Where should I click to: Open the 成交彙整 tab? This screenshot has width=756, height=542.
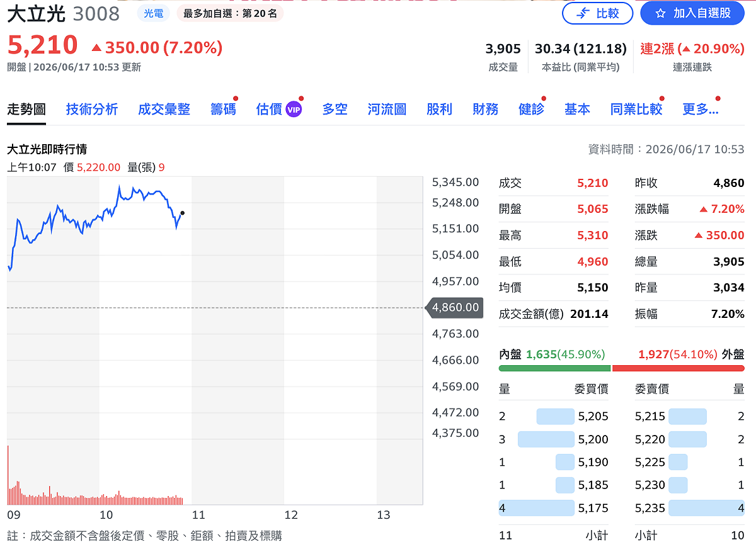click(164, 110)
